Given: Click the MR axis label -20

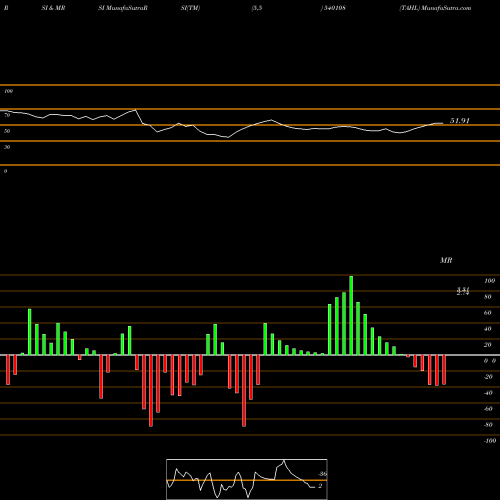Looking at the screenshot, I should click(x=488, y=377).
